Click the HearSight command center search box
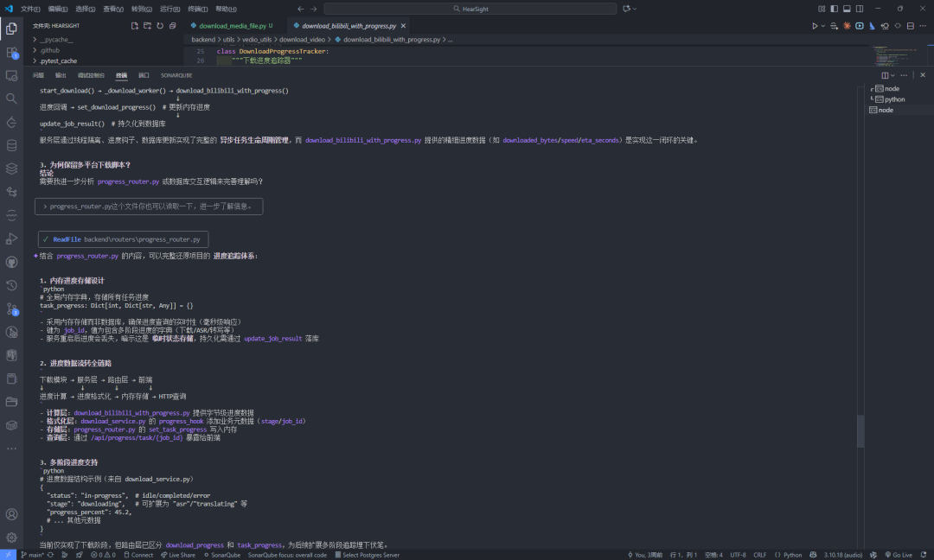This screenshot has height=560, width=934. pos(470,9)
